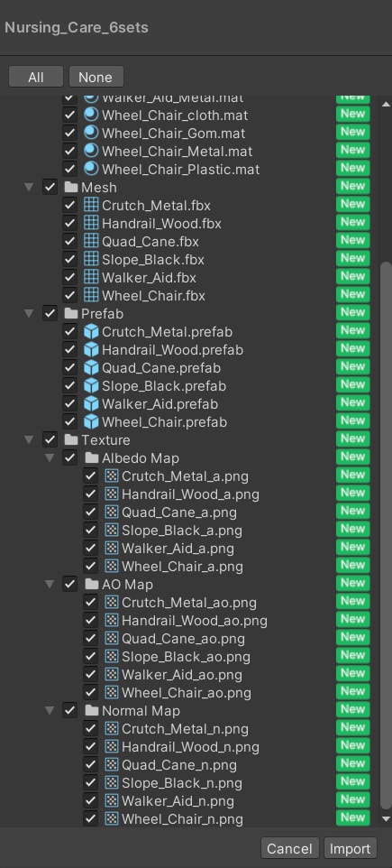The image size is (392, 868).
Task: Click the material icon beside Wheel_Chair_Gom.mat
Action: [x=91, y=133]
